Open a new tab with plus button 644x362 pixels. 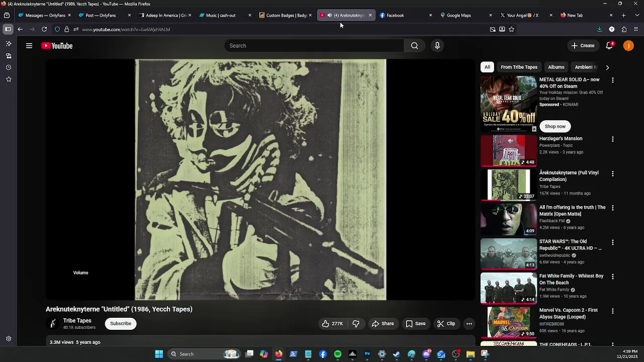pos(623,15)
